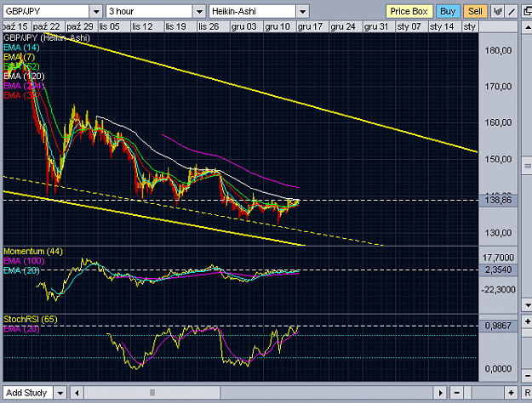Click the 138,86 current price tag
Image resolution: width=532 pixels, height=403 pixels.
point(498,200)
